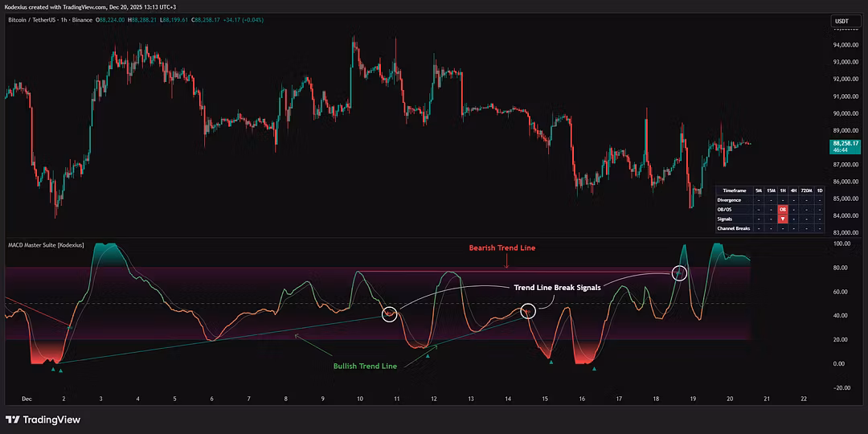
Task: Click the 4H column header in table
Action: click(794, 190)
